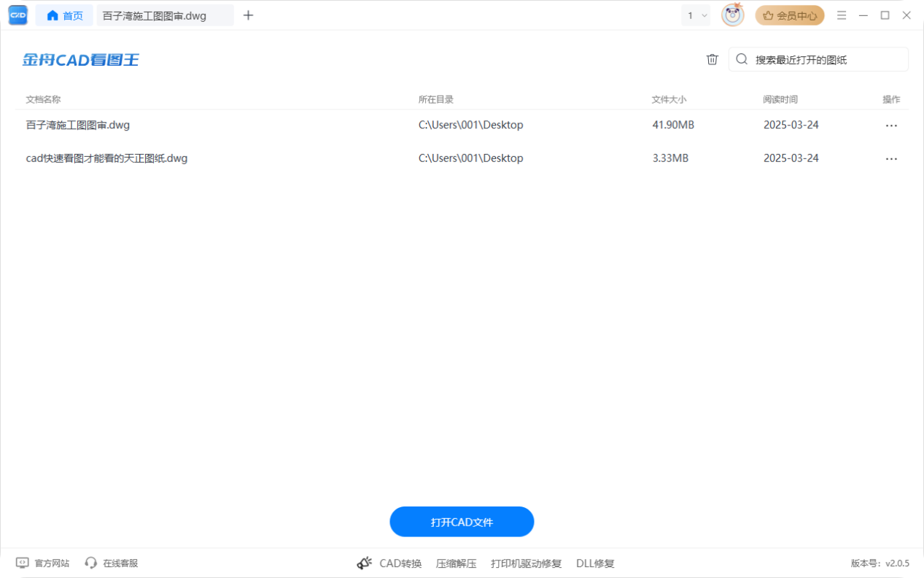
Task: Click the megaphone icon near CAD转换
Action: click(365, 563)
